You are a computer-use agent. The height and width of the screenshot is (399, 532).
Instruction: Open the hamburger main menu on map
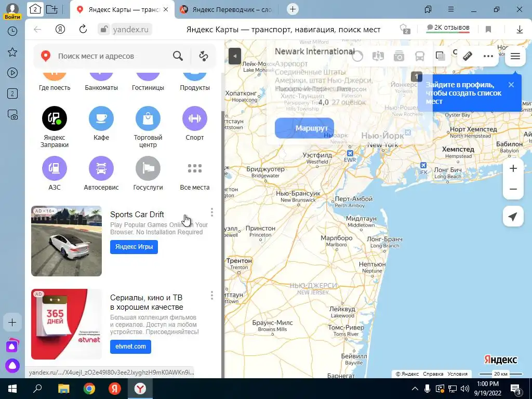tap(515, 56)
